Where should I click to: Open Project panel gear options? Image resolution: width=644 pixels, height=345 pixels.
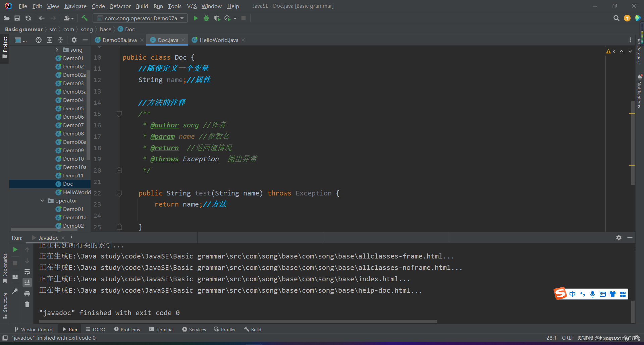coord(74,40)
